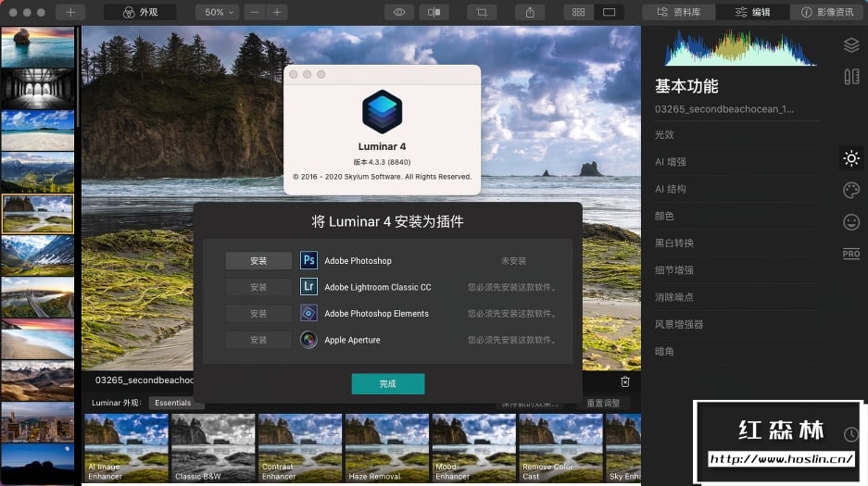Open the 外观 looks panel button
The width and height of the screenshot is (868, 486).
[140, 12]
